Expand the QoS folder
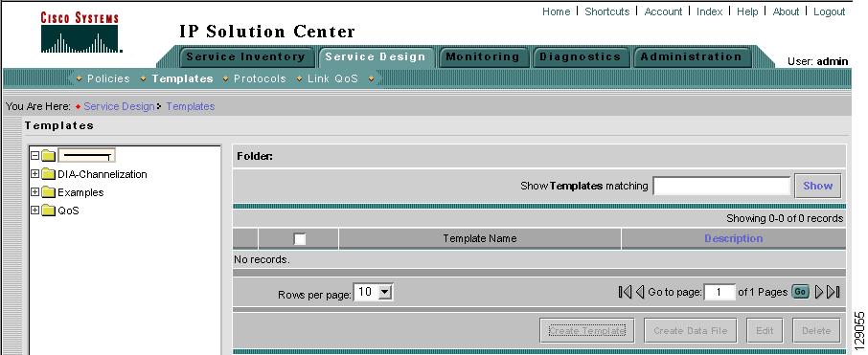The height and width of the screenshot is (355, 868). pyautogui.click(x=34, y=211)
